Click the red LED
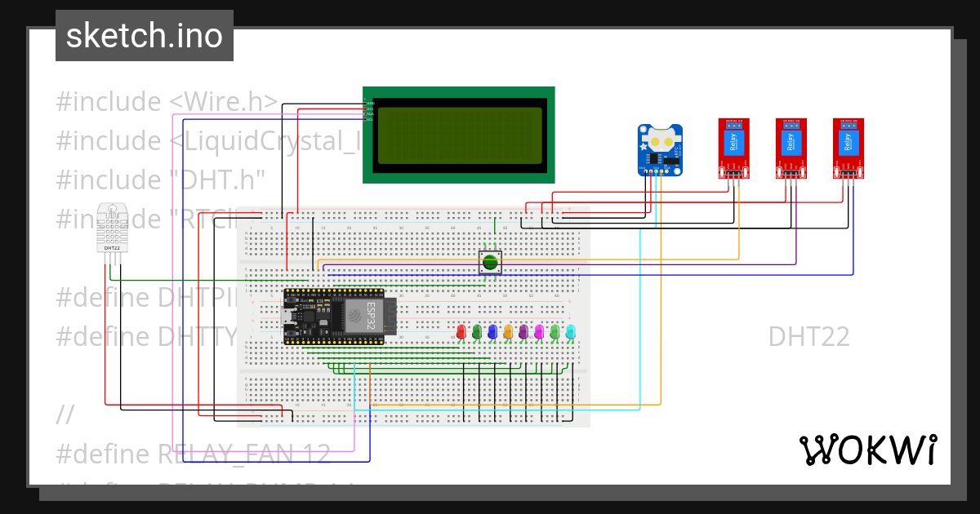The image size is (980, 514). [461, 332]
